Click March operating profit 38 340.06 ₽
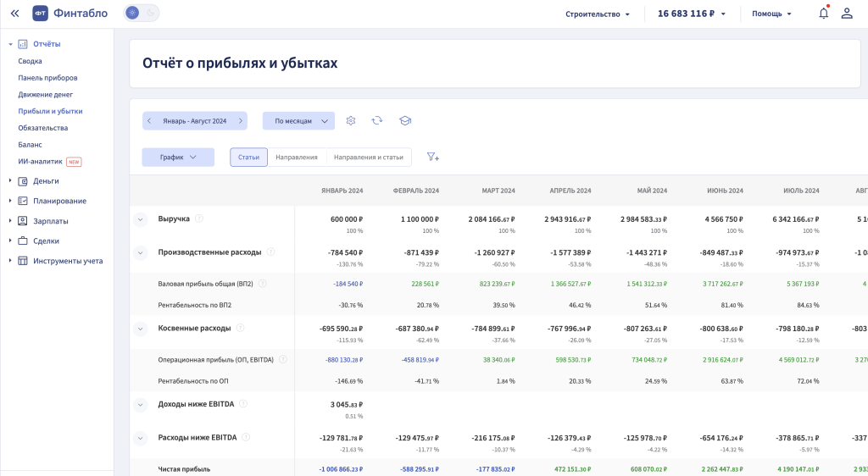868x476 pixels. tap(498, 359)
